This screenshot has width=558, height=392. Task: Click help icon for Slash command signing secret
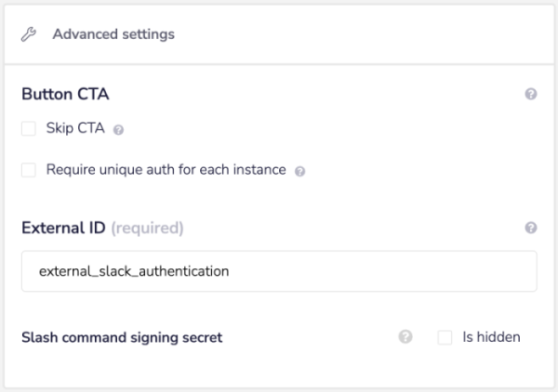click(405, 337)
